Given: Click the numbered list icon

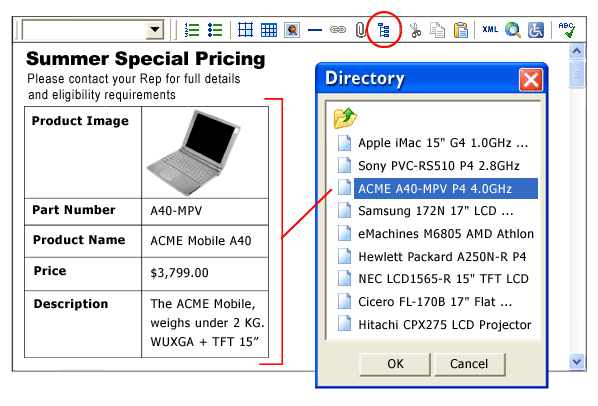Looking at the screenshot, I should point(192,30).
